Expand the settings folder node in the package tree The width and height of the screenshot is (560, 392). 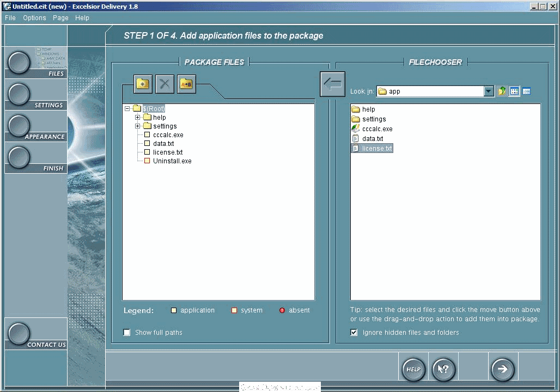point(137,126)
